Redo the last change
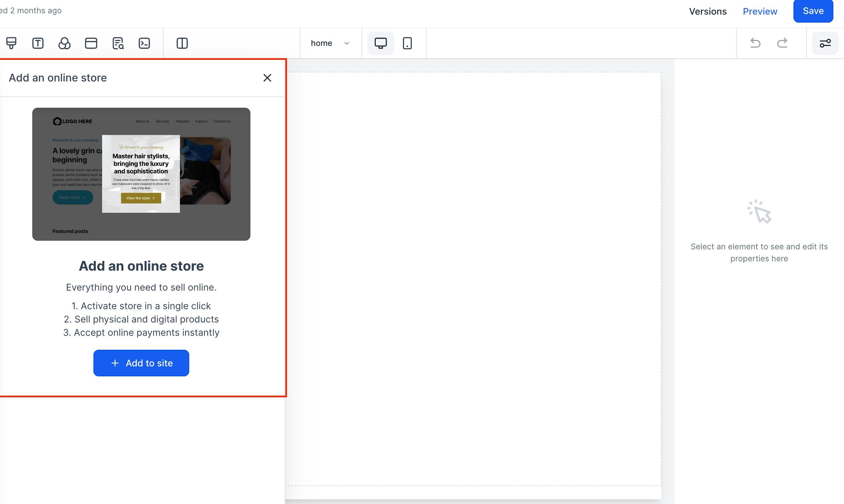Image resolution: width=844 pixels, height=504 pixels. click(782, 43)
